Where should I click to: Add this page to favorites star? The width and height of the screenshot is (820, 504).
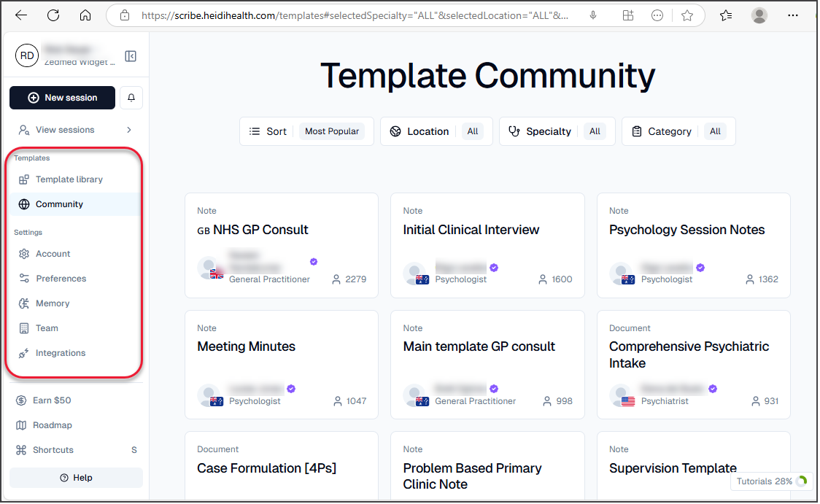point(687,16)
